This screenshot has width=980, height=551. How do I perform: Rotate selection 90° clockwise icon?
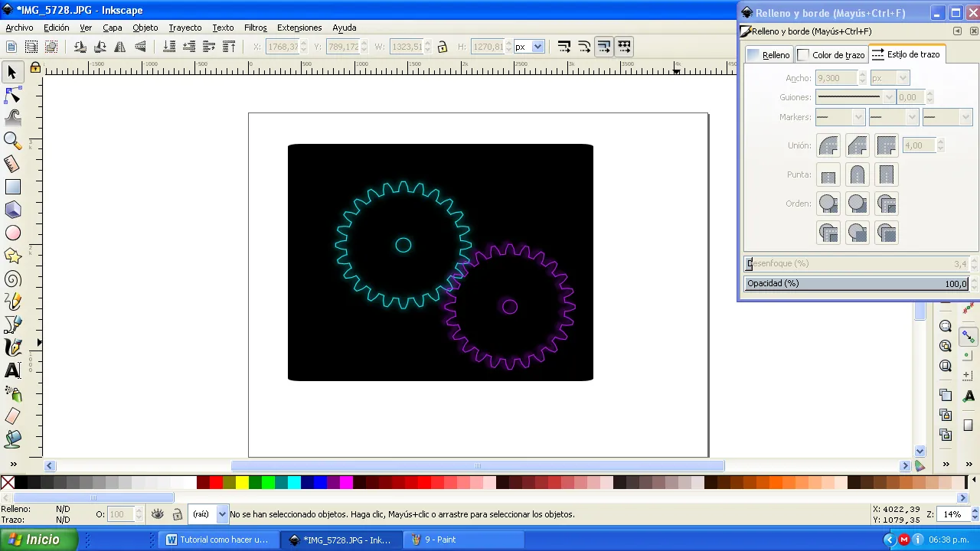pyautogui.click(x=100, y=47)
